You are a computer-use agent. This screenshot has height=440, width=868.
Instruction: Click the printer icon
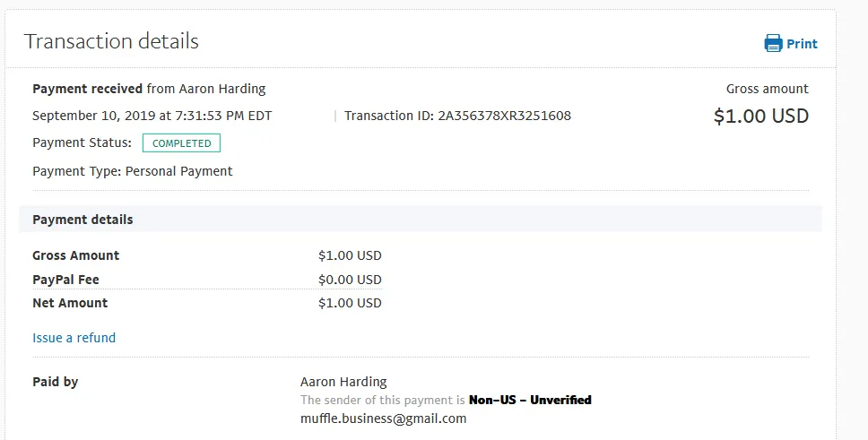coord(773,43)
